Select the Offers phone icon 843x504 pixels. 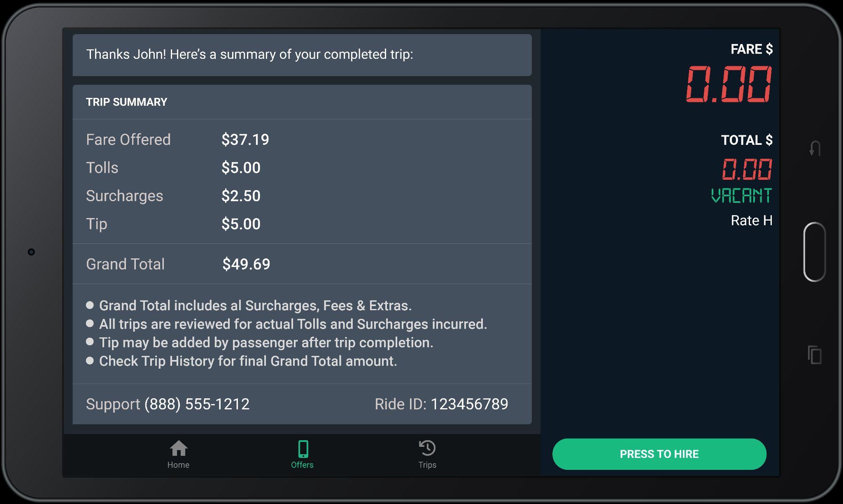point(303,449)
